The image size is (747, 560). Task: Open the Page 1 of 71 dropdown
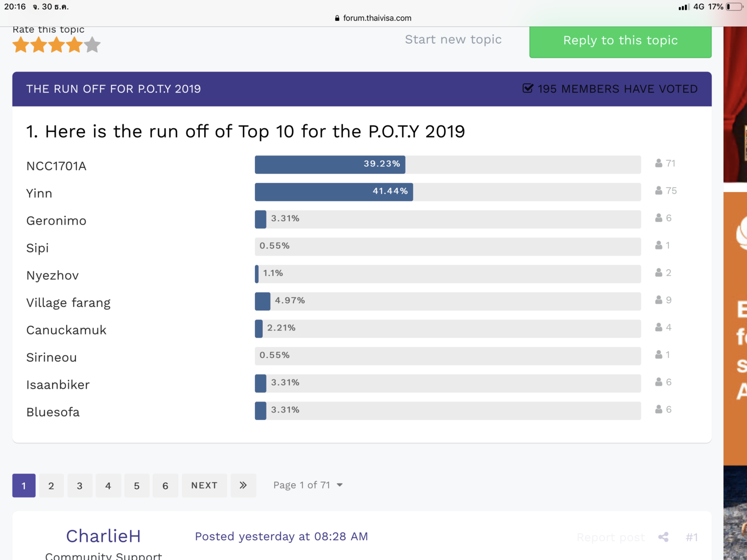pyautogui.click(x=308, y=485)
